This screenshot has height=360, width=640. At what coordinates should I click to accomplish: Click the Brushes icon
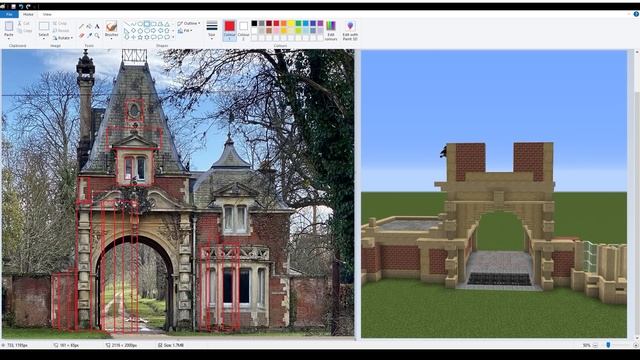pos(111,27)
